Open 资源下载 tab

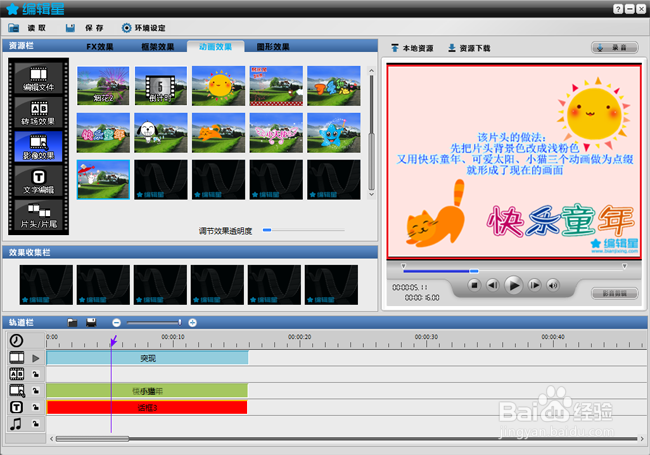pos(469,48)
